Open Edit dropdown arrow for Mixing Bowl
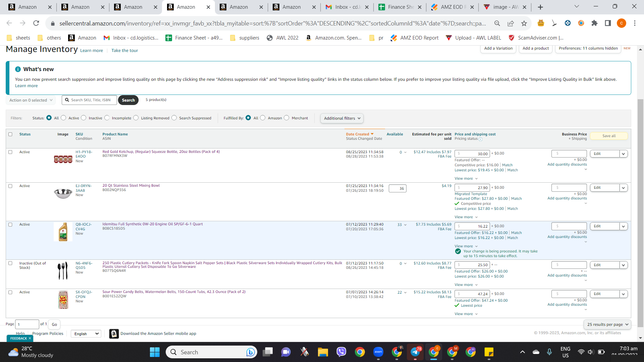The image size is (644, 362). [x=623, y=187]
